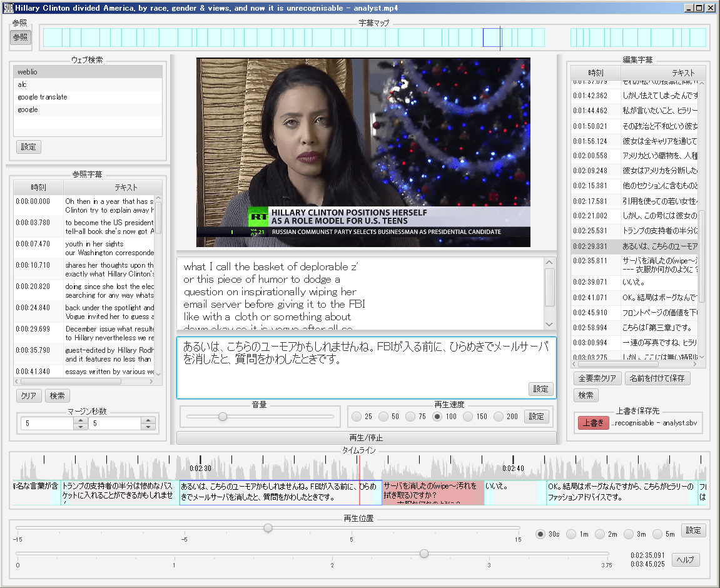Click scroll-up arrow of English transcript box
The image size is (720, 588).
(x=549, y=263)
